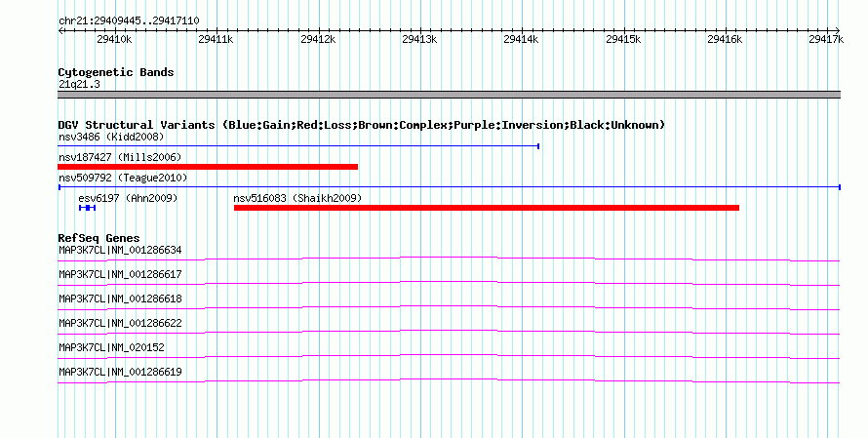Open the nsv3486 (Kidd2008) variant label
868x438 pixels.
tap(111, 137)
